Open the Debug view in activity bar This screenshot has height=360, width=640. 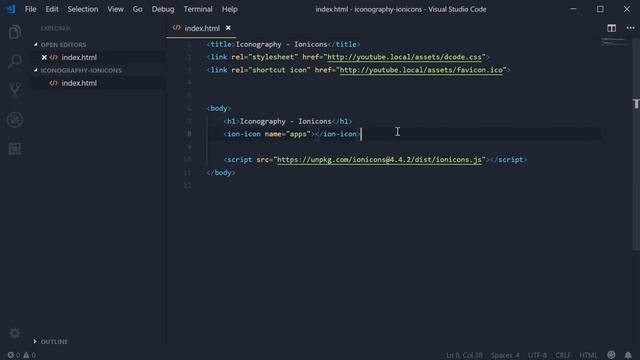click(15, 120)
